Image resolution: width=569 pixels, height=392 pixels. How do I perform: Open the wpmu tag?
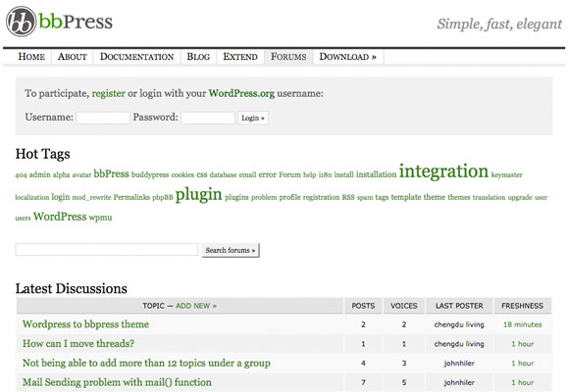100,218
